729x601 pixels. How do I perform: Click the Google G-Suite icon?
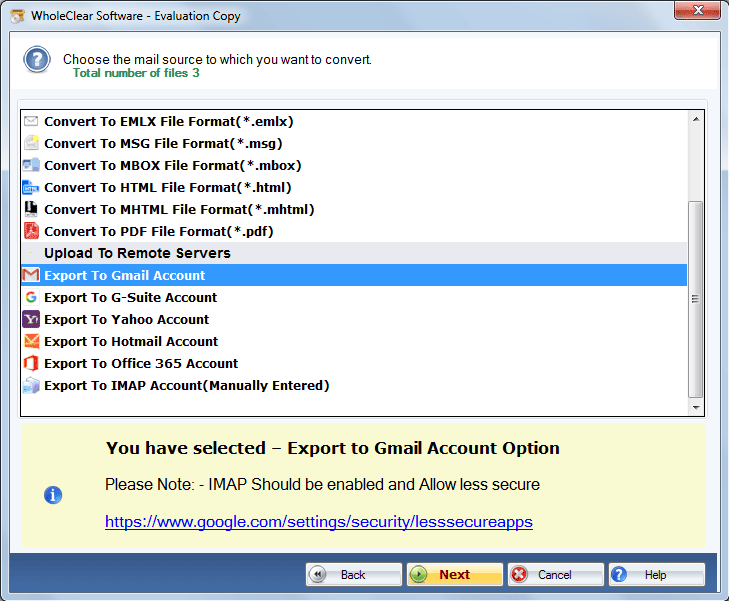[x=31, y=297]
